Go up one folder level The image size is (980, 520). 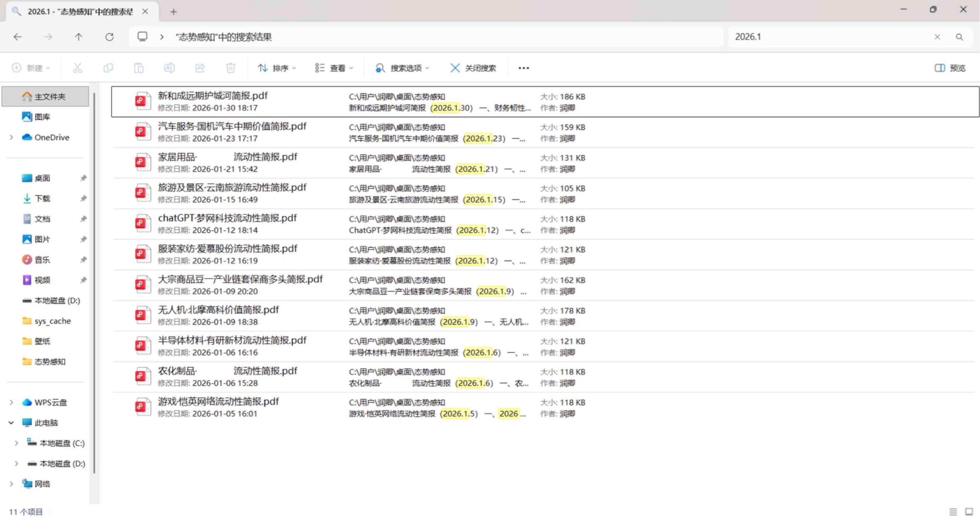(x=78, y=37)
